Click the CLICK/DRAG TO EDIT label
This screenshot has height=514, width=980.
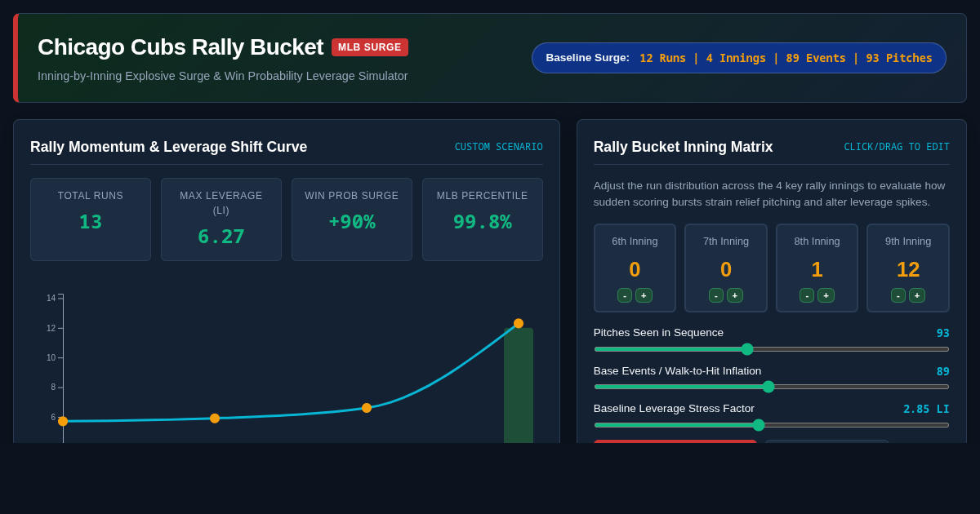(x=897, y=147)
